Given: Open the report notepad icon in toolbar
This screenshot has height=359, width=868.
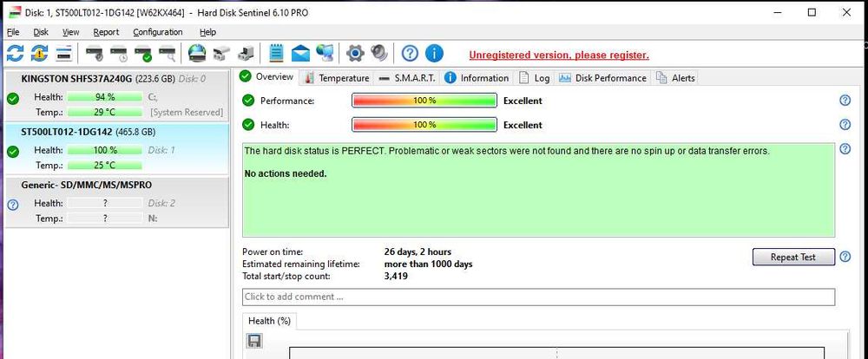Looking at the screenshot, I should tap(276, 53).
